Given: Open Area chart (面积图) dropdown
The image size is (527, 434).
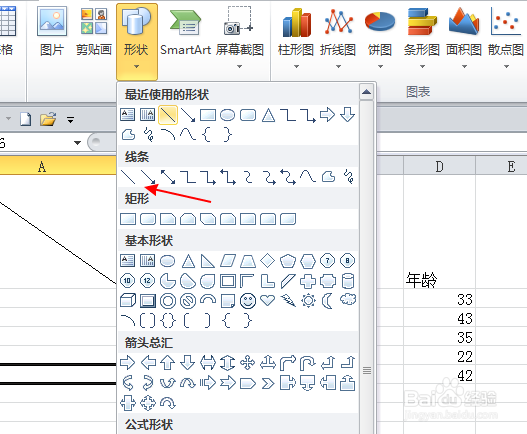Looking at the screenshot, I should [x=464, y=37].
